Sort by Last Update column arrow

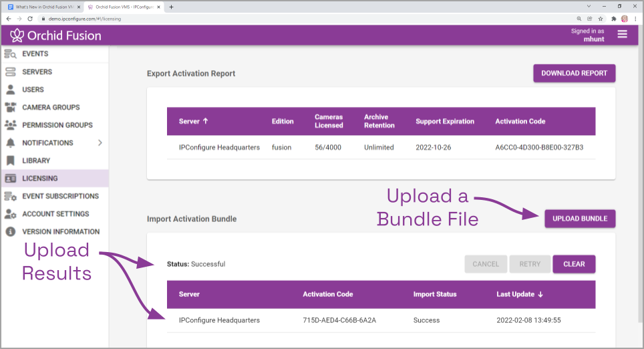[540, 294]
